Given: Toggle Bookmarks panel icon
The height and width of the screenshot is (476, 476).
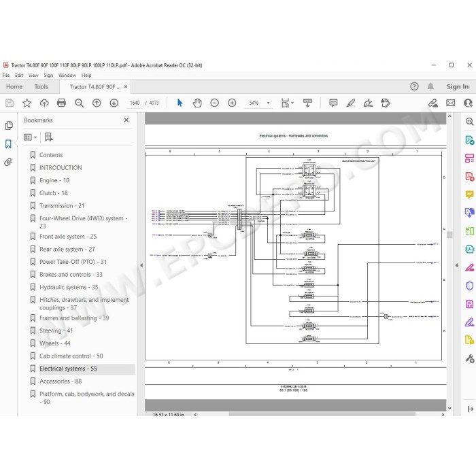Looking at the screenshot, I should (8, 144).
